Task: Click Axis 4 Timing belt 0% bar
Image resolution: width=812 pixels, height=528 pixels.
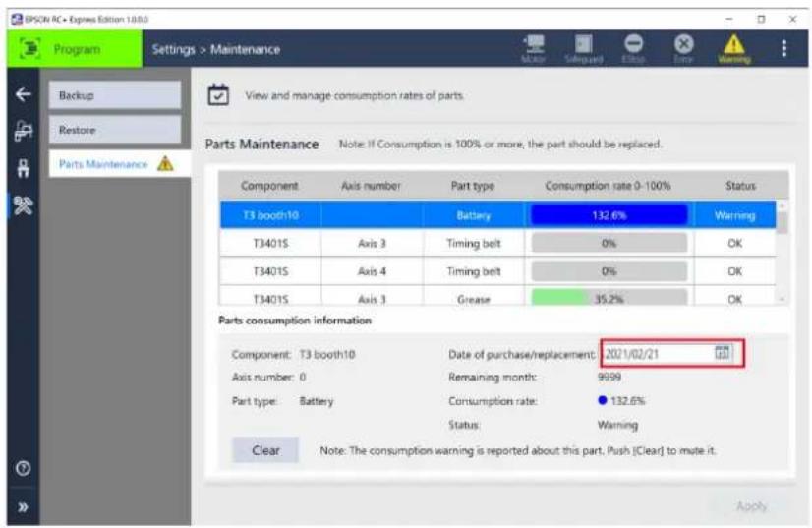Action: click(x=609, y=271)
